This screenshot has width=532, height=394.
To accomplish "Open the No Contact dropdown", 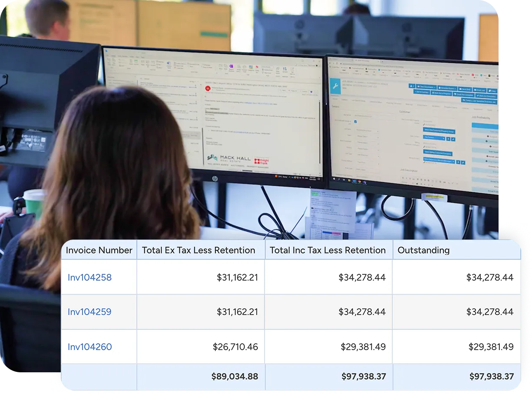I will [x=434, y=138].
